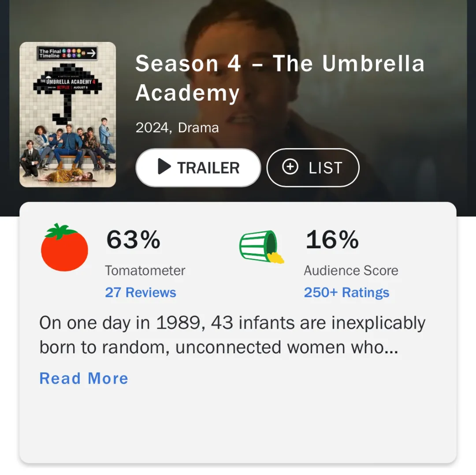476x475 pixels.
Task: Click the truncated synopsis paragraph
Action: pyautogui.click(x=232, y=335)
